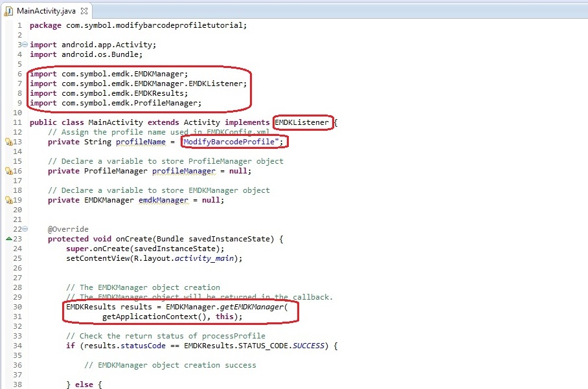Image resolution: width=588 pixels, height=389 pixels.
Task: Select the MainActivity.java tab
Action: (x=47, y=10)
